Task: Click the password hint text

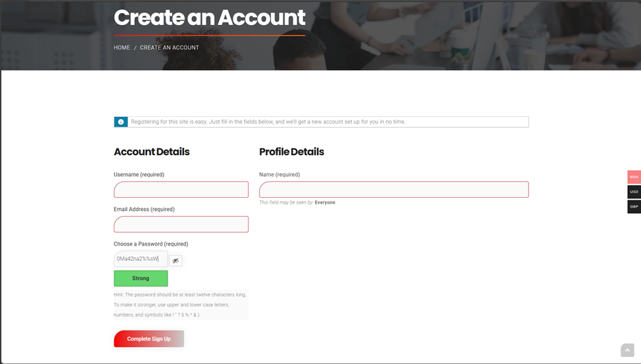Action: tap(180, 305)
